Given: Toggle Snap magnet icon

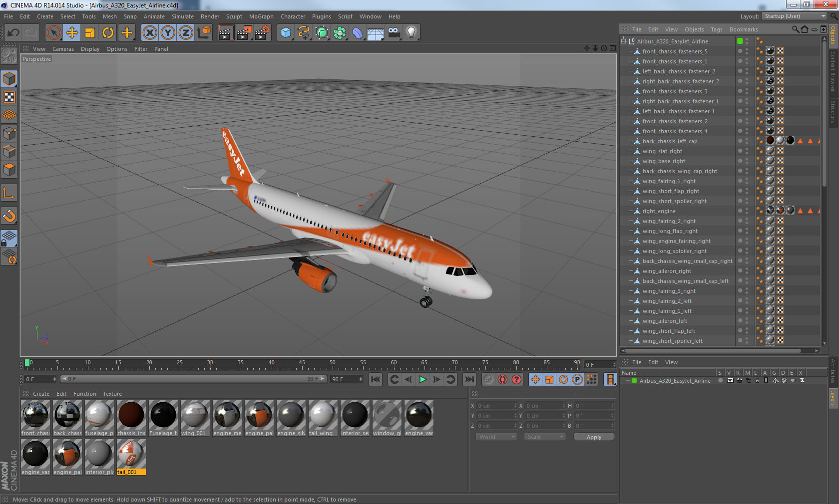Looking at the screenshot, I should [x=9, y=216].
